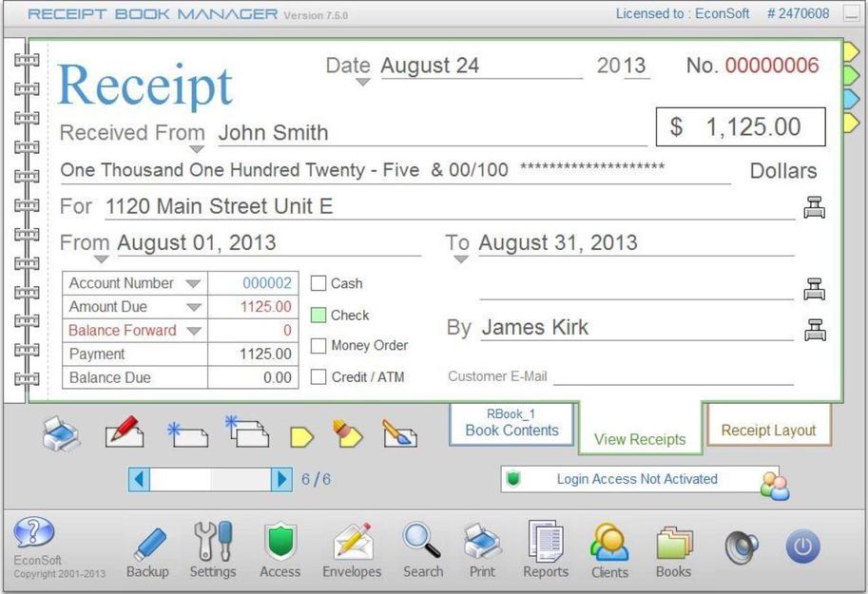Open the Received From dropdown arrow
Image resolution: width=868 pixels, height=594 pixels.
197,149
